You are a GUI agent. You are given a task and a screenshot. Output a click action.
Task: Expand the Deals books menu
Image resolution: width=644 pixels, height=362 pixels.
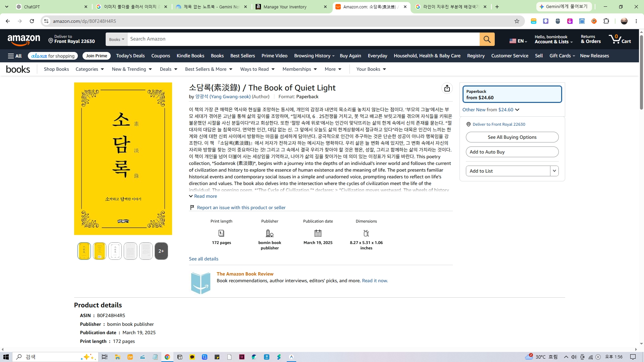pos(168,69)
